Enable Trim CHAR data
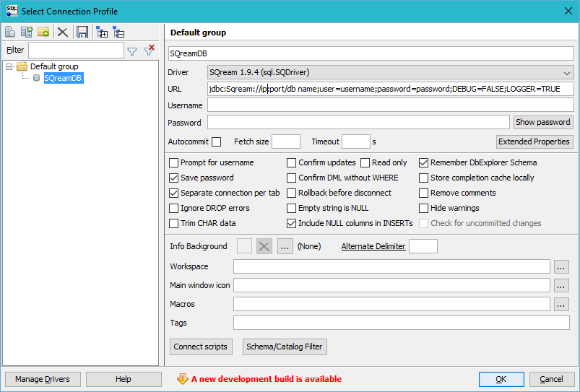Screen dimensions: 580x392 point(173,223)
